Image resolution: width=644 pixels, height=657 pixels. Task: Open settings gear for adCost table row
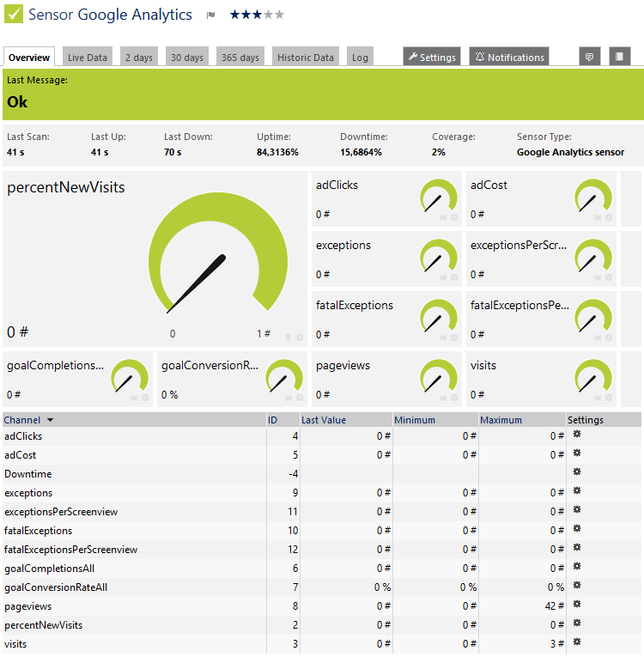(577, 453)
